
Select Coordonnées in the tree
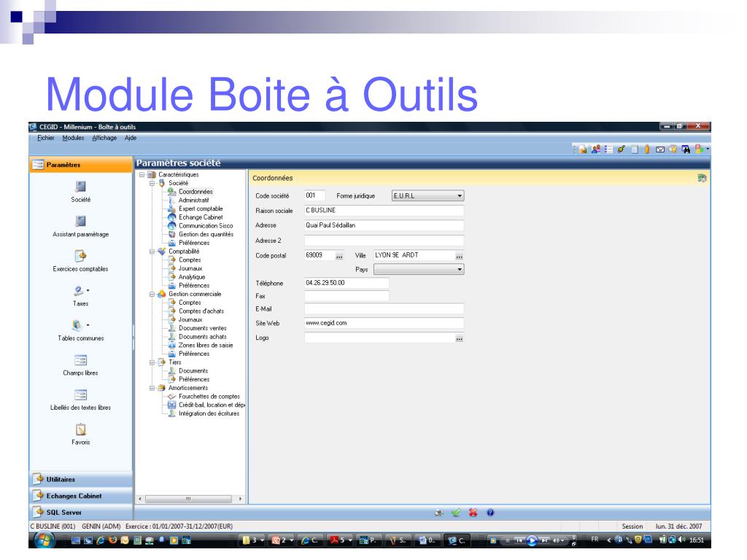point(196,192)
